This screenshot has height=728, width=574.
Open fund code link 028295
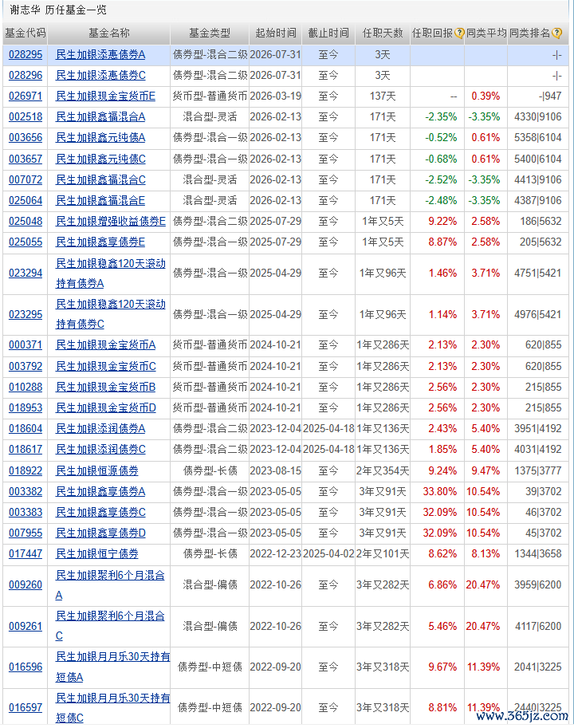26,55
